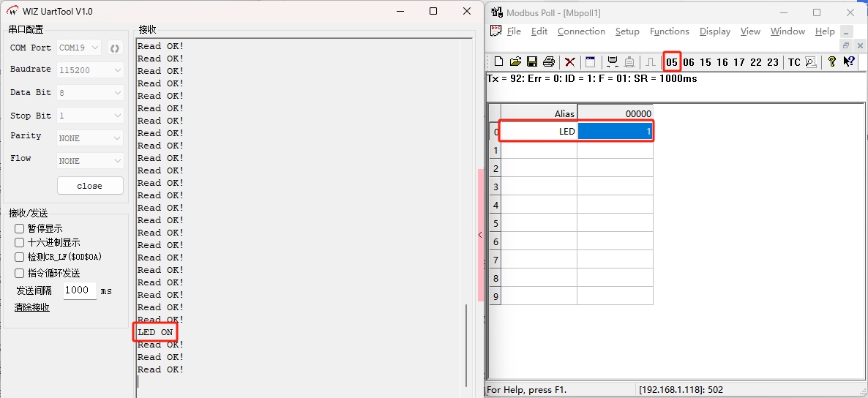The height and width of the screenshot is (398, 868).
Task: Click the red X delete icon
Action: coord(569,62)
